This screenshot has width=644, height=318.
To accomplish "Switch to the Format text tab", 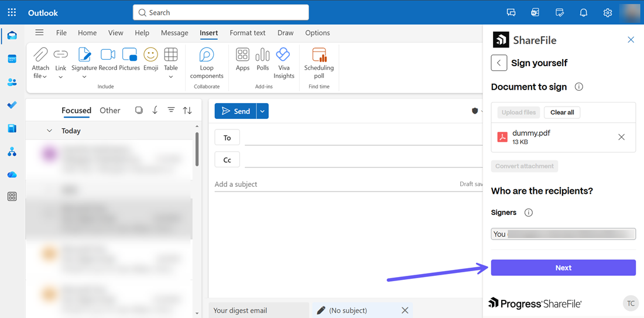I will tap(248, 33).
